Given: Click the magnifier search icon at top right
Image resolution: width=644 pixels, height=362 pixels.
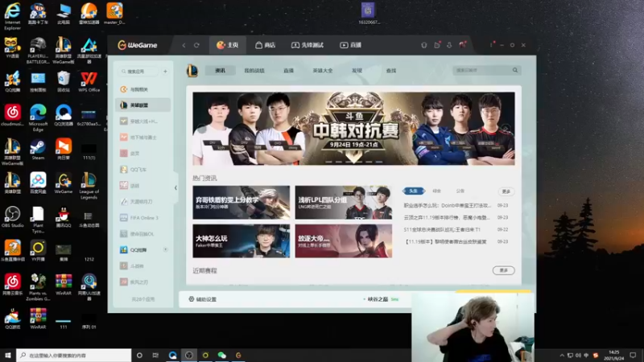Looking at the screenshot, I should [515, 70].
